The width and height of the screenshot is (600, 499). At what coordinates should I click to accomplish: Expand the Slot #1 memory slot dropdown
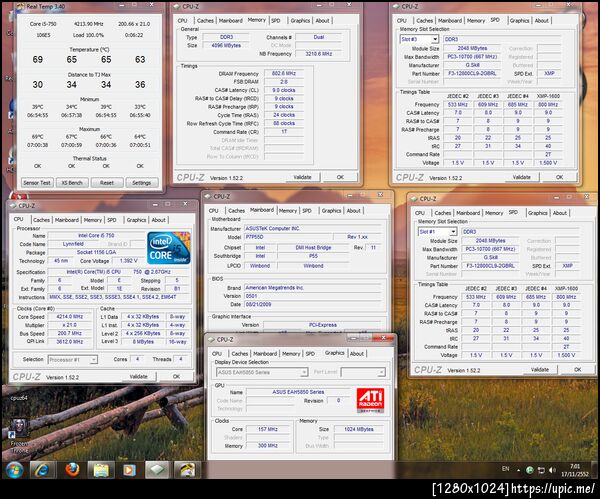[453, 232]
